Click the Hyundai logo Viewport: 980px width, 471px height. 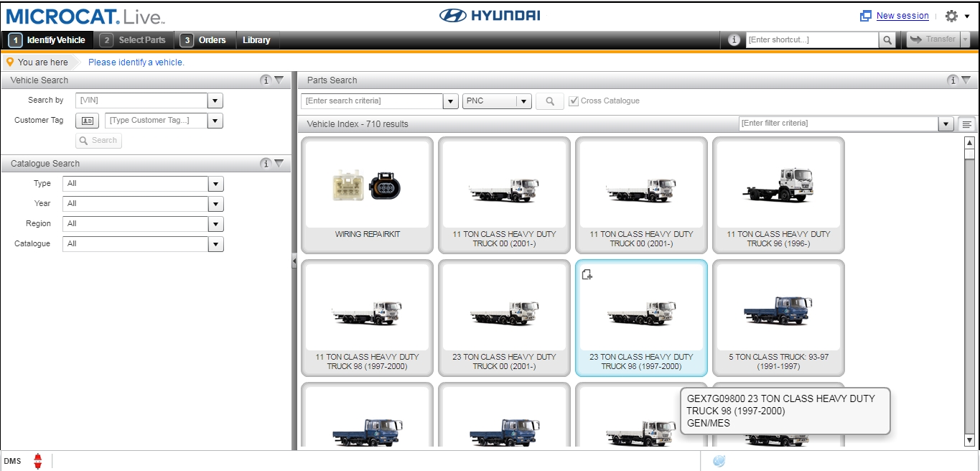[490, 16]
